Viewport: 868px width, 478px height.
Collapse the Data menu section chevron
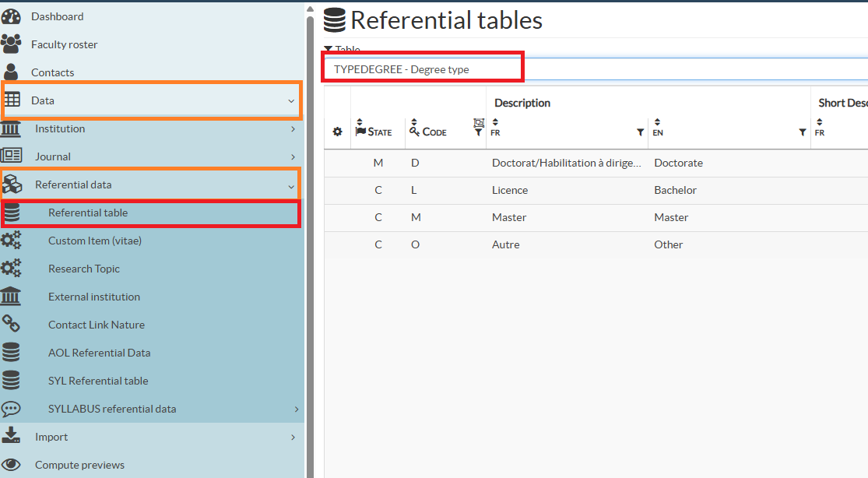click(x=291, y=100)
